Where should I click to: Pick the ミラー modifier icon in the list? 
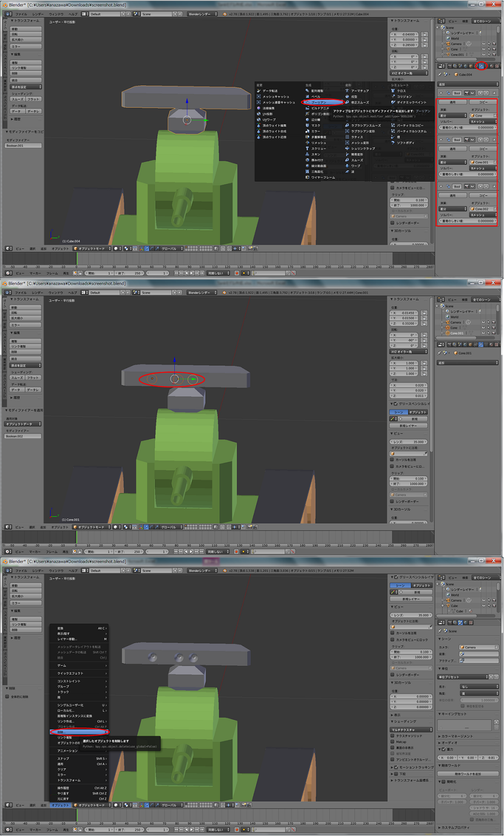tap(308, 131)
